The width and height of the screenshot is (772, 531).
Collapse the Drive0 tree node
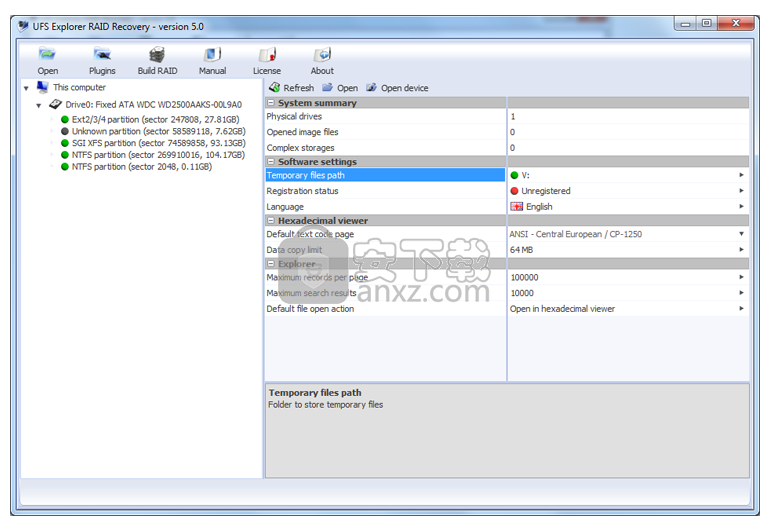click(x=38, y=106)
